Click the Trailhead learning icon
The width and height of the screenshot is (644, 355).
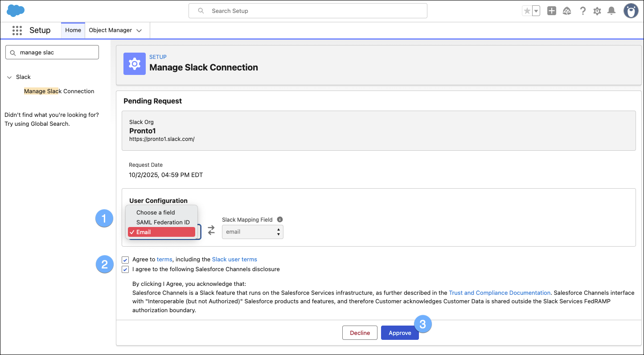coord(566,11)
